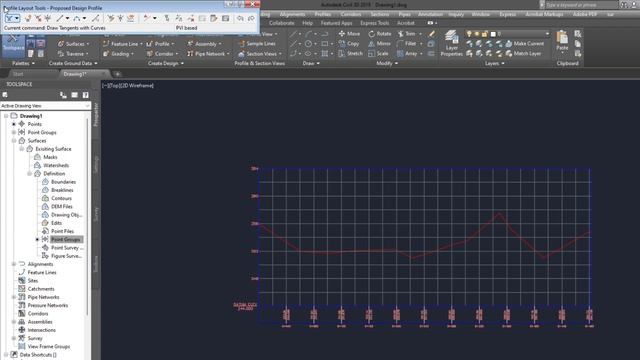The image size is (640, 360).
Task: Click the Delete PVI icon in Profile Layout Tools
Action: coord(38,18)
